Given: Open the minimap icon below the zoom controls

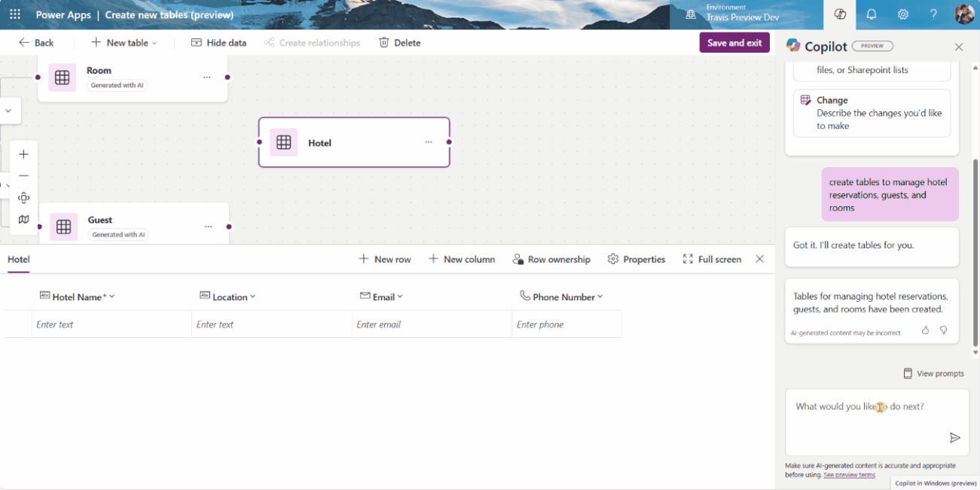Looking at the screenshot, I should pyautogui.click(x=23, y=219).
